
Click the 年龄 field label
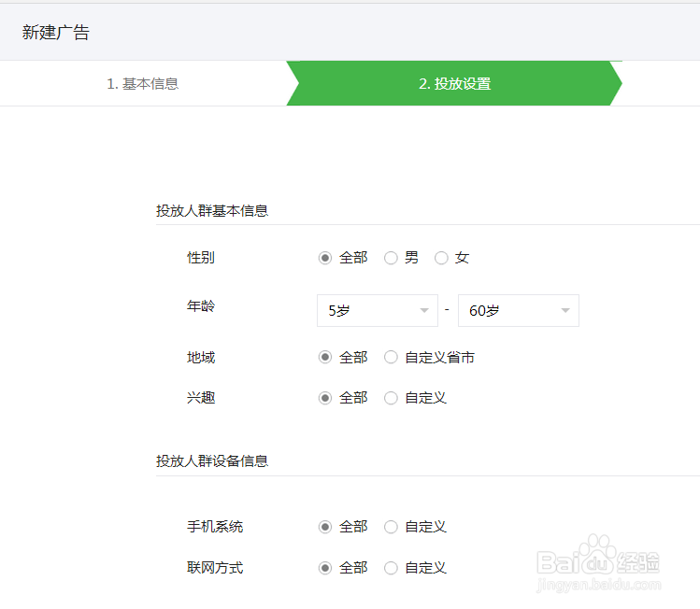201,306
